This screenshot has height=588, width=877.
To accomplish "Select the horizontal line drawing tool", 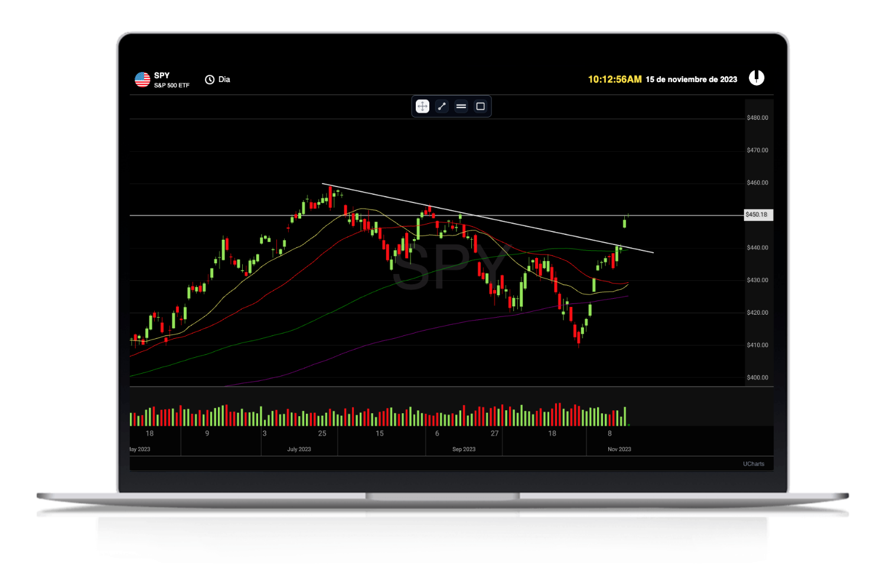I will (x=461, y=106).
